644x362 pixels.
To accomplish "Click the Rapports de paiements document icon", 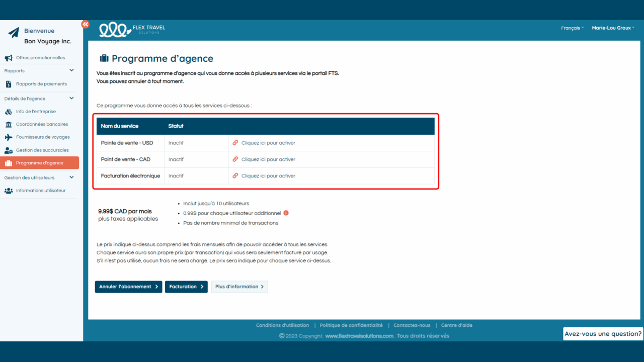I will pos(9,84).
